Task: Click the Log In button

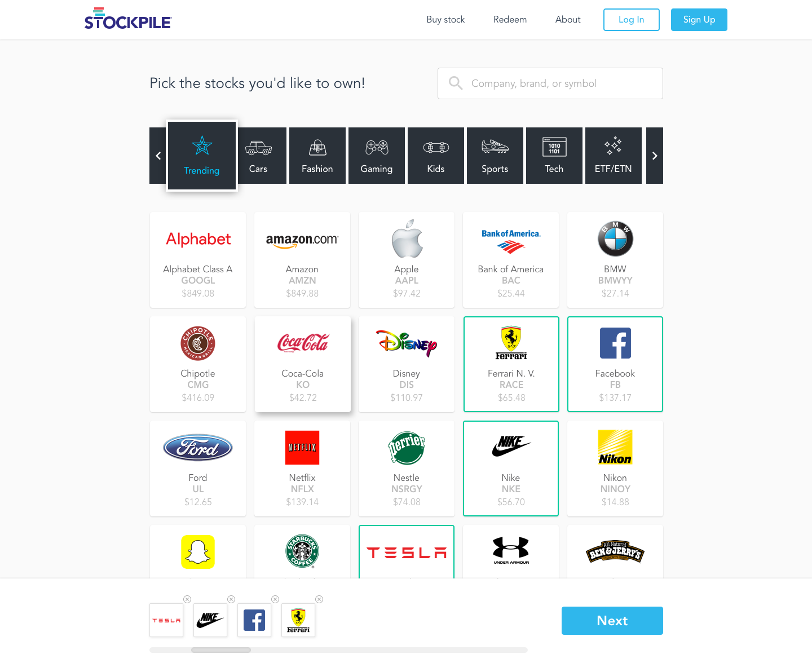Action: coord(632,20)
